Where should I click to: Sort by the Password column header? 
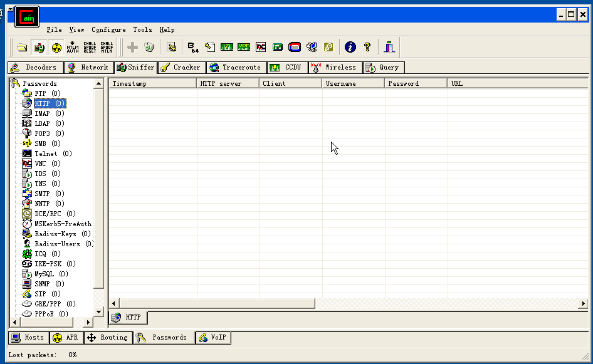click(416, 83)
